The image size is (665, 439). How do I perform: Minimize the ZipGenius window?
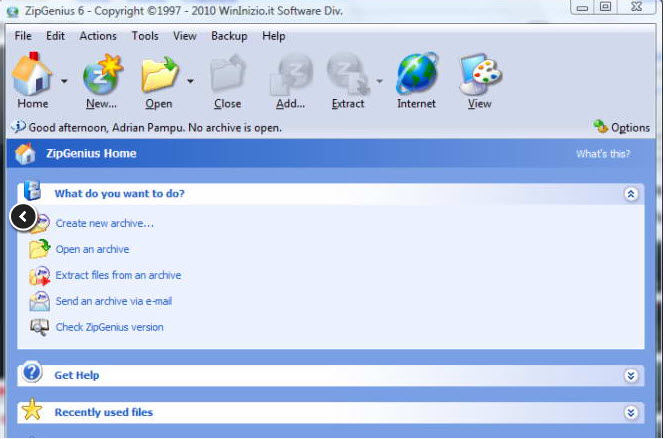(x=582, y=7)
